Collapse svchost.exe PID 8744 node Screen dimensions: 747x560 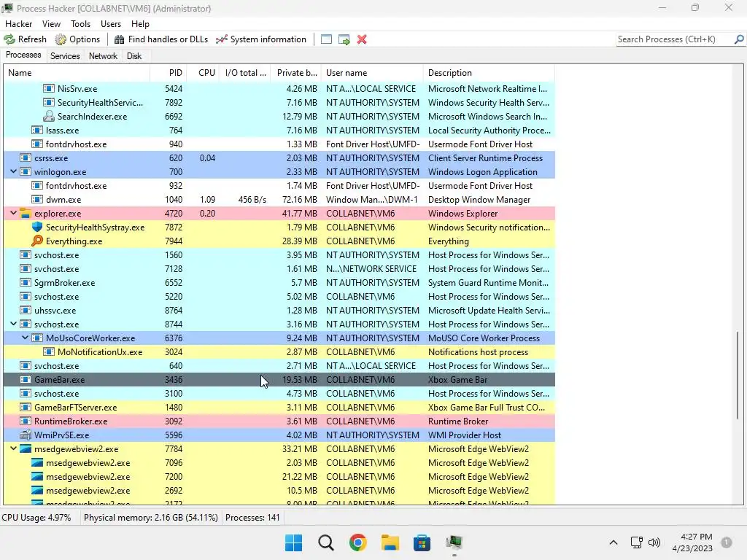[x=13, y=324]
